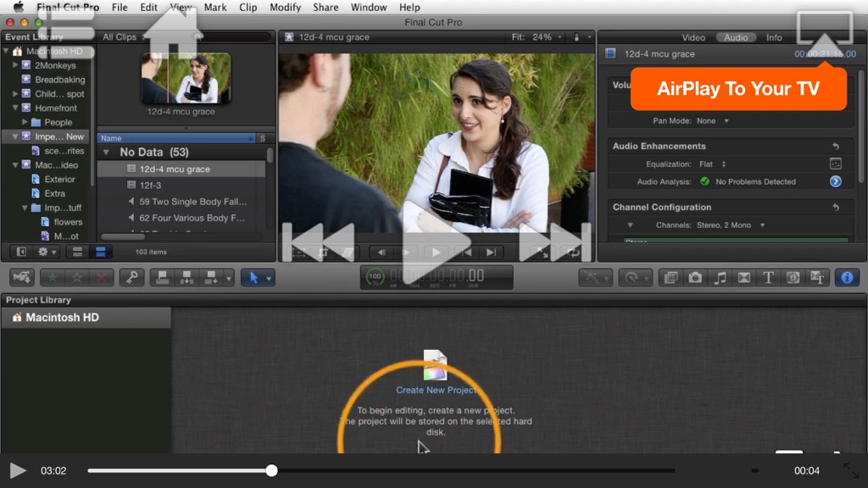The height and width of the screenshot is (488, 868).
Task: Switch to the Audio inspector tab
Action: coord(736,37)
